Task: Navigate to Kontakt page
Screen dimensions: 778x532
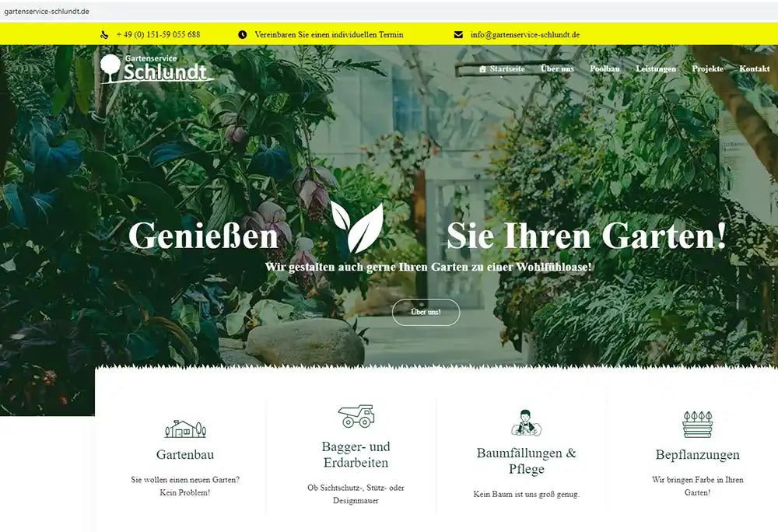Action: [x=754, y=69]
